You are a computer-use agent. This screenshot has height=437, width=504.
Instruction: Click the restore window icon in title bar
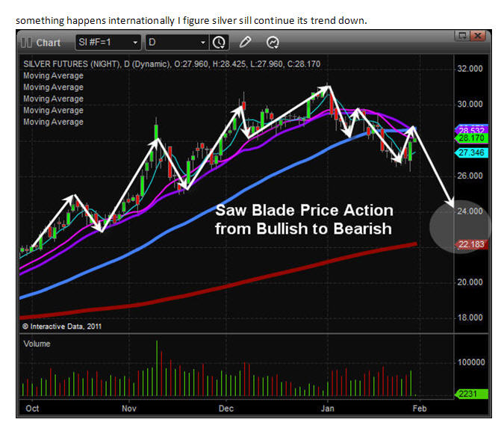click(462, 36)
